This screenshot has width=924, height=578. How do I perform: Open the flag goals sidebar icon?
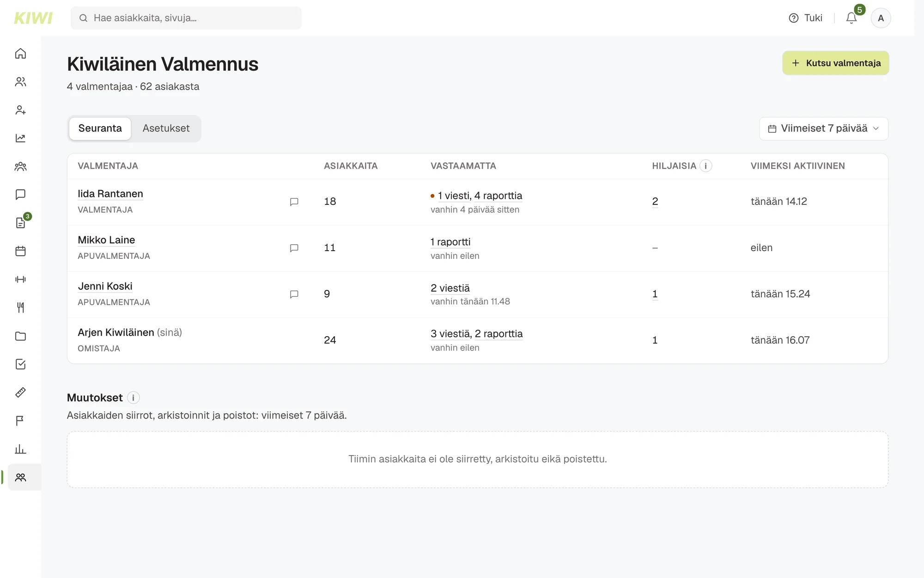[20, 421]
